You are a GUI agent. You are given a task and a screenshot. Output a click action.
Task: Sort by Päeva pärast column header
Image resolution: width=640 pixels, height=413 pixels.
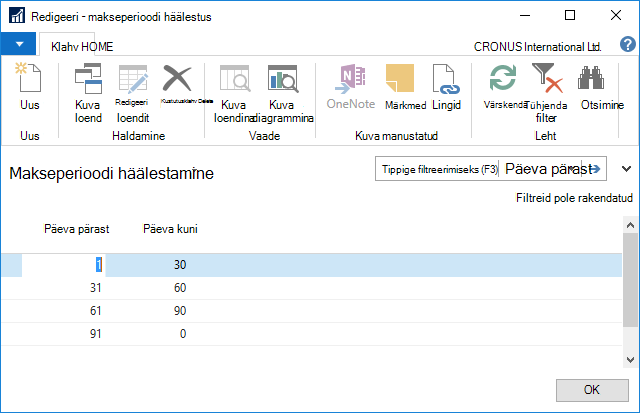tap(76, 229)
